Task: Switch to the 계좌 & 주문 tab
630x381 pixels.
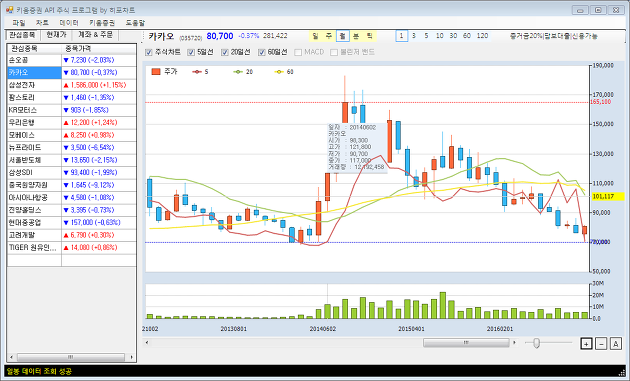Action: coord(96,35)
